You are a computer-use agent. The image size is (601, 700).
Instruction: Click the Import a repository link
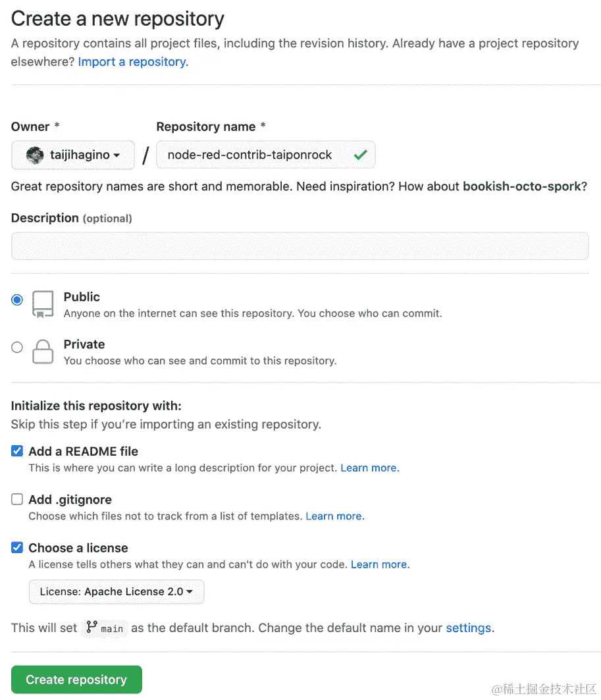pyautogui.click(x=133, y=62)
